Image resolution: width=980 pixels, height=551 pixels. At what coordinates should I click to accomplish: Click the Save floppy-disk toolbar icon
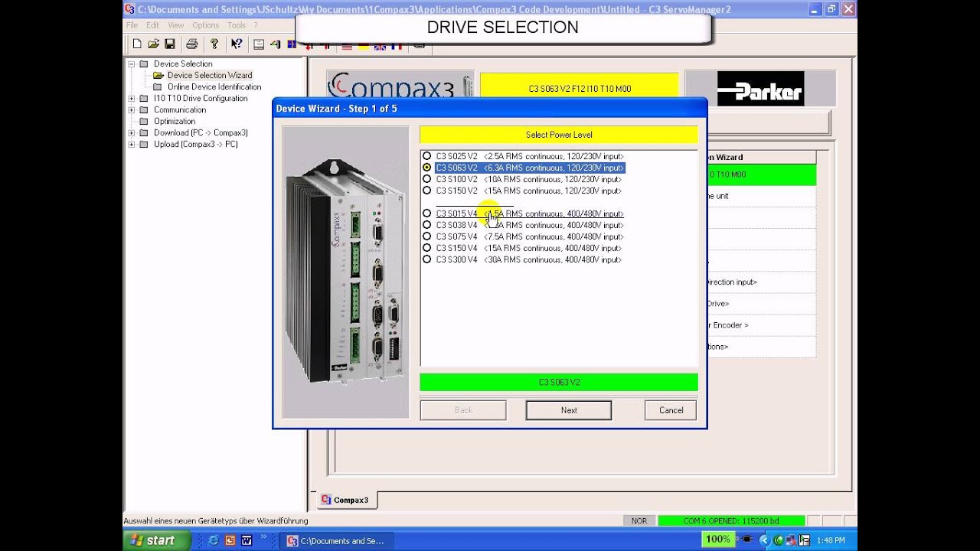(170, 44)
